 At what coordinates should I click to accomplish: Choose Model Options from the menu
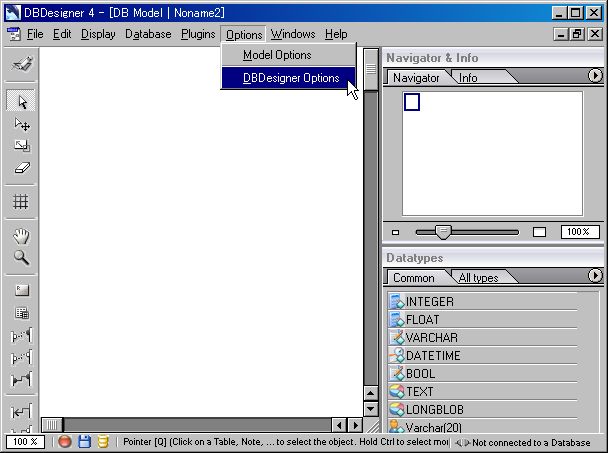pos(288,55)
